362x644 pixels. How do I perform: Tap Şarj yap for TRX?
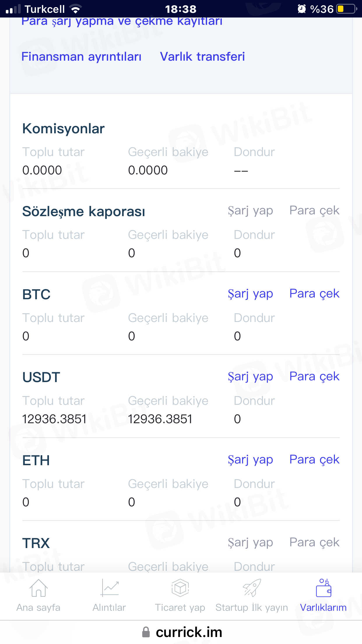(250, 542)
